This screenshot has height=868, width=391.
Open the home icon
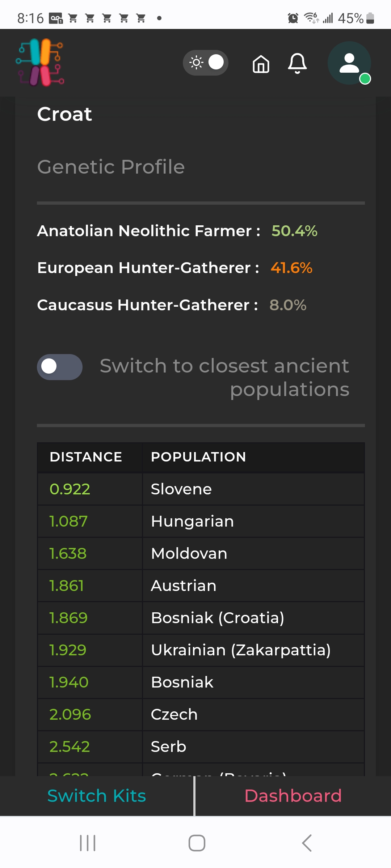261,64
